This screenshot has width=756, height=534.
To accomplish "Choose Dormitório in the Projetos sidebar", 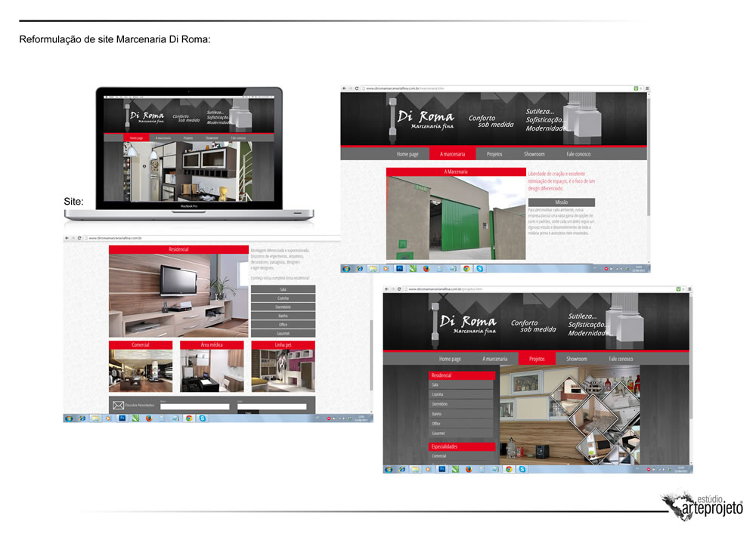I will pyautogui.click(x=462, y=404).
